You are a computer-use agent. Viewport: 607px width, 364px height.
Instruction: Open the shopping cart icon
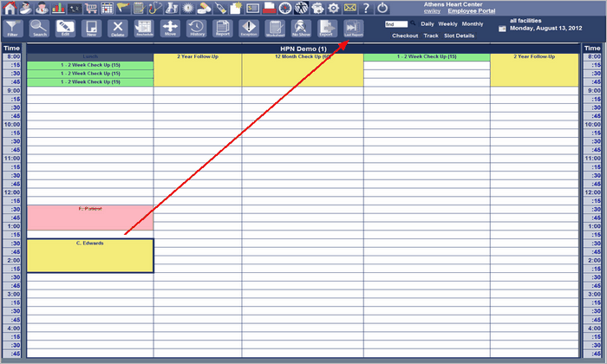coord(91,8)
